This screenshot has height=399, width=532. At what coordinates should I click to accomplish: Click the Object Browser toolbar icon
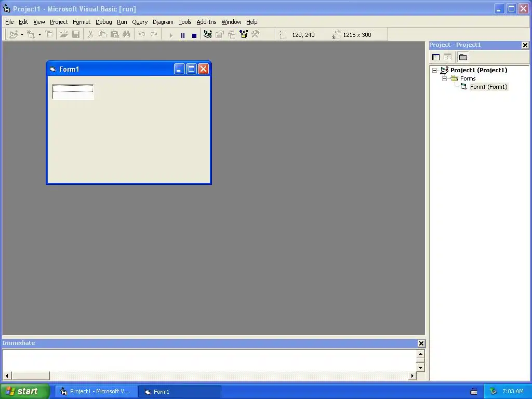coord(244,35)
